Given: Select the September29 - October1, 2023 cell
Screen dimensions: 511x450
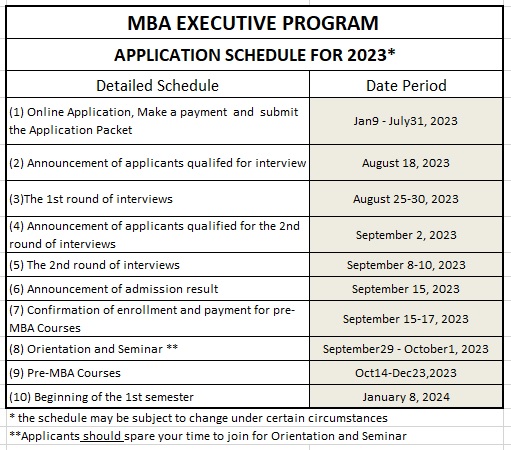Looking at the screenshot, I should pos(406,349).
